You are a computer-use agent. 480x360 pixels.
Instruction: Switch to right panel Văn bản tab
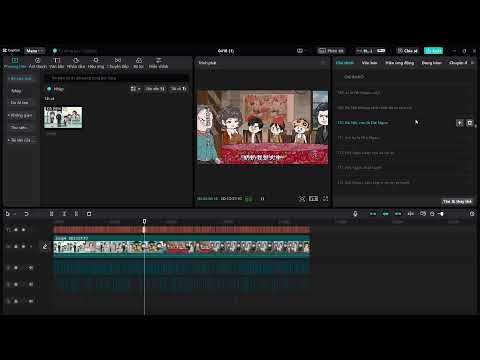click(x=370, y=63)
